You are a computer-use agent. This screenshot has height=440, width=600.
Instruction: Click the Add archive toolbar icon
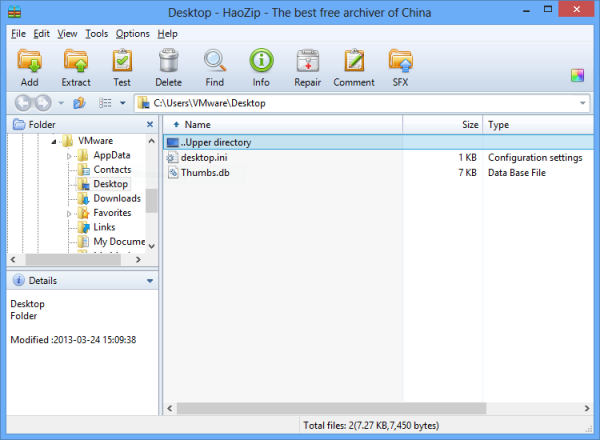(x=29, y=61)
